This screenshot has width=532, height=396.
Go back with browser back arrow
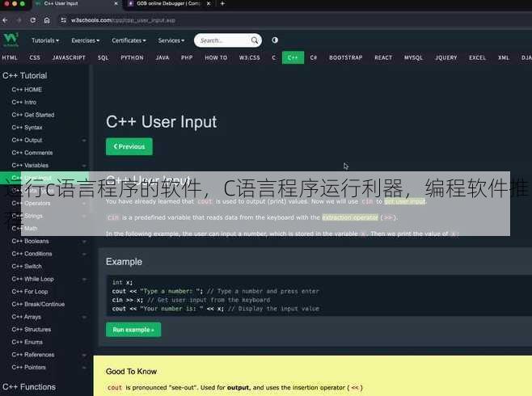(5, 20)
